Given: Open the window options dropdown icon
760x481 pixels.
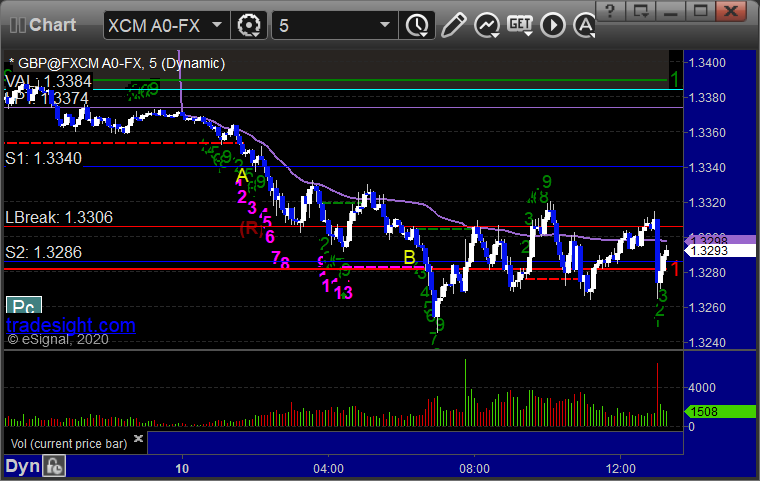Looking at the screenshot, I should tap(641, 11).
